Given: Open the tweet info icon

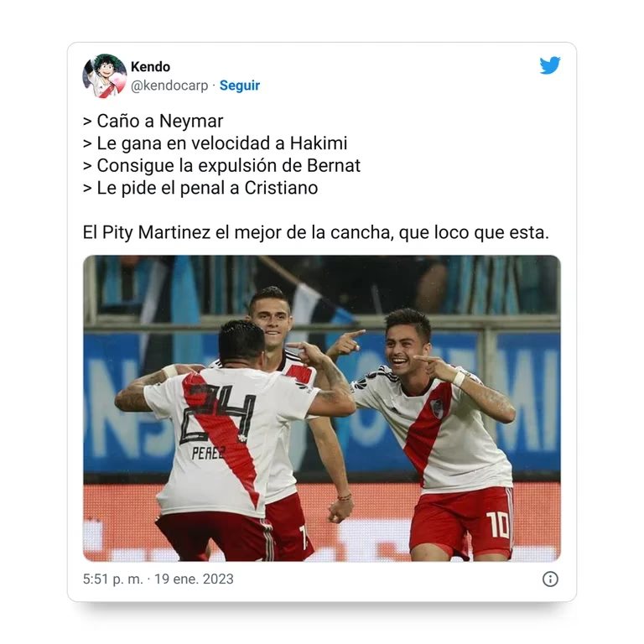Looking at the screenshot, I should point(550,579).
